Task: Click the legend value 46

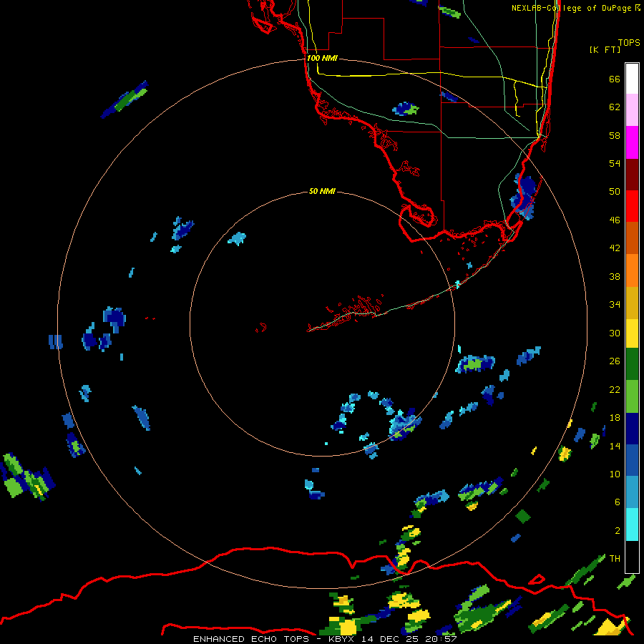Action: (x=615, y=220)
